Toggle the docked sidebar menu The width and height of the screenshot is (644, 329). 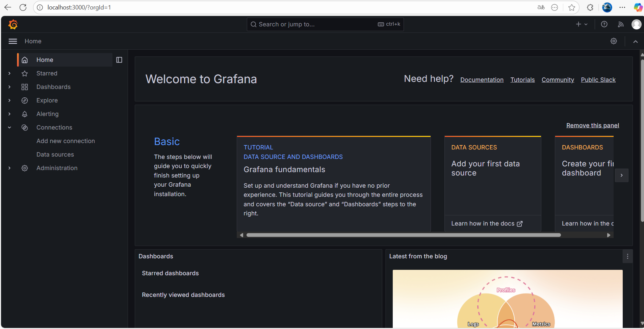pyautogui.click(x=119, y=60)
